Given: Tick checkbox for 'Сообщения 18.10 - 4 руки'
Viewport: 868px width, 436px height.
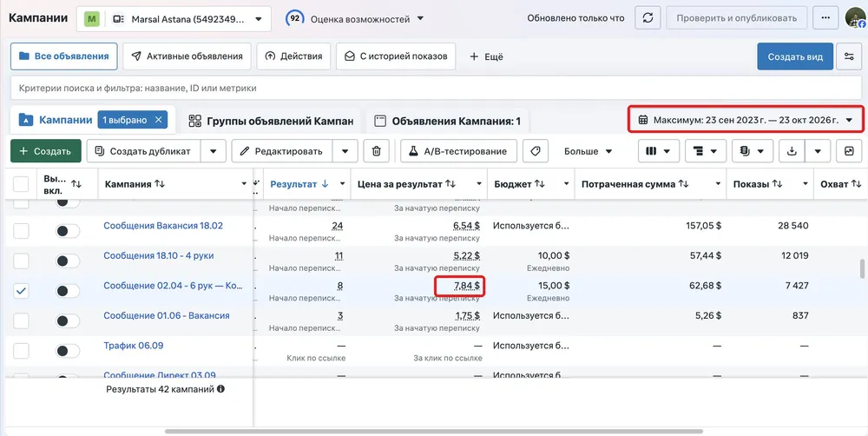Looking at the screenshot, I should [x=21, y=261].
